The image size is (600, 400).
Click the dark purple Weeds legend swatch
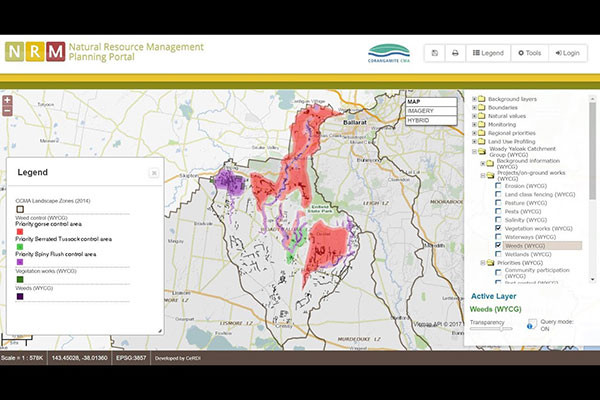[20, 297]
